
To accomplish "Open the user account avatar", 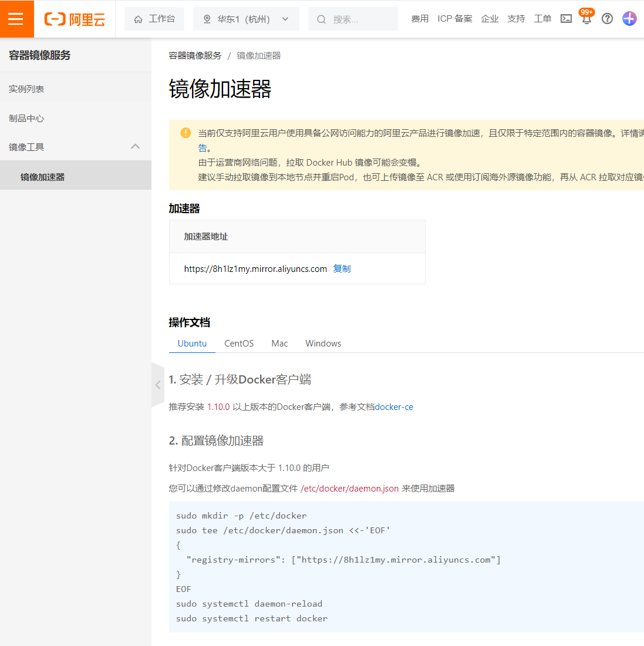I will click(629, 19).
